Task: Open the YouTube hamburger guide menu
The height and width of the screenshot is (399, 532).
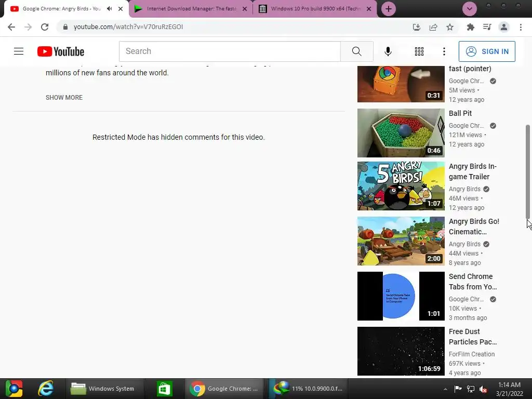Action: [19, 51]
